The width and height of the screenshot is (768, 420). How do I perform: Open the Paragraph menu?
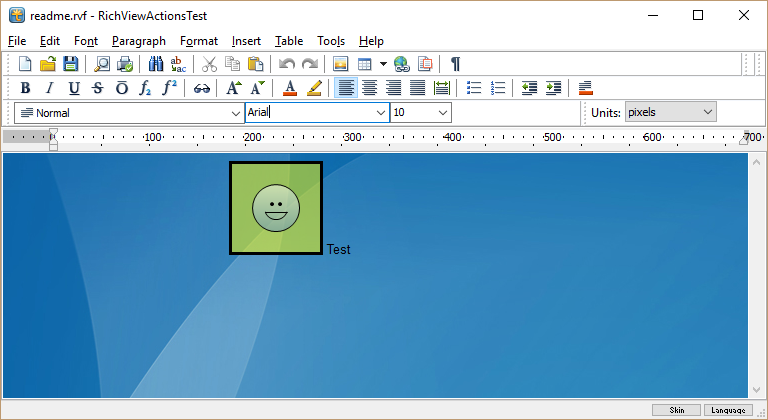coord(139,41)
